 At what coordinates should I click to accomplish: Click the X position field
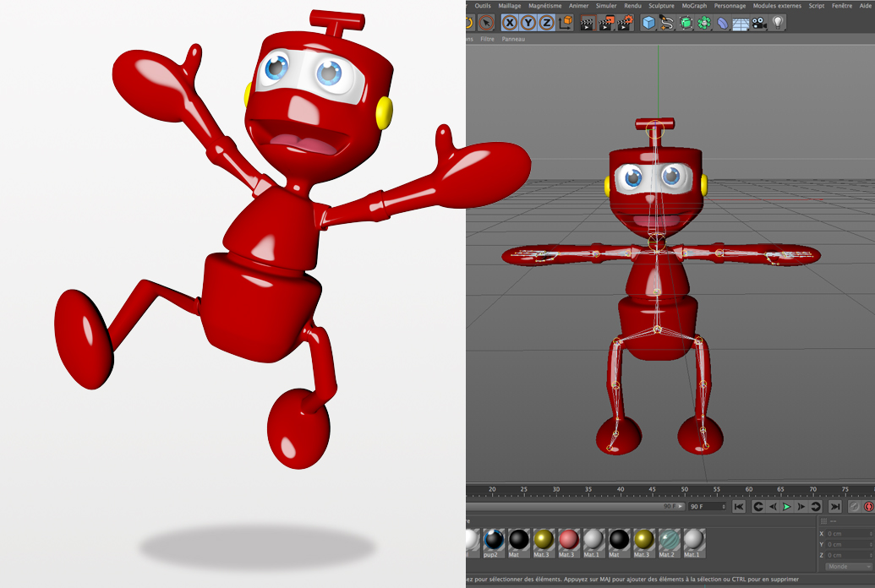[x=850, y=534]
